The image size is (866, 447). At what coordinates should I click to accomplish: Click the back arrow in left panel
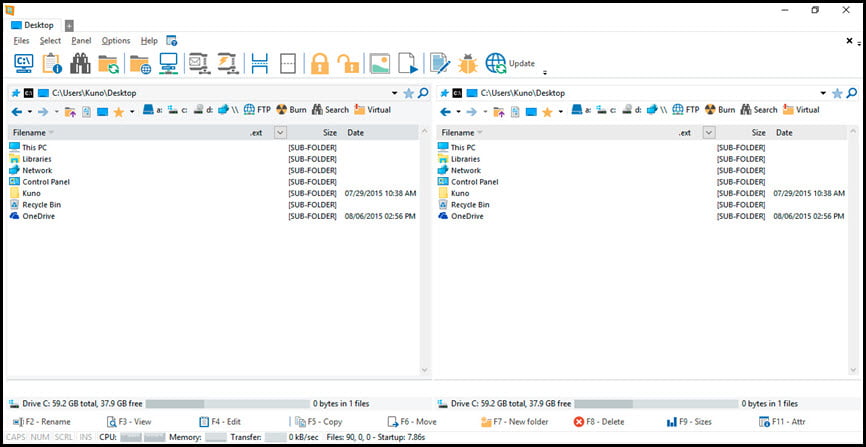[17, 112]
